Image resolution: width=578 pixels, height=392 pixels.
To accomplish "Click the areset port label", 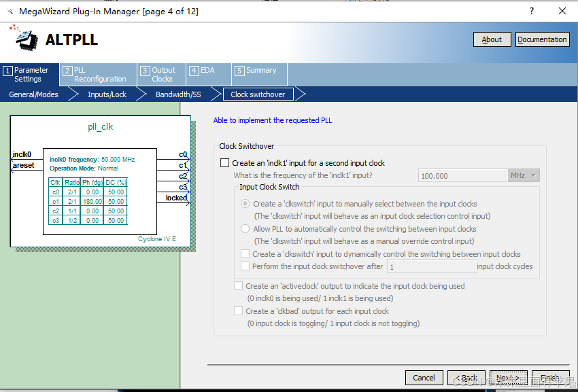I will point(23,165).
